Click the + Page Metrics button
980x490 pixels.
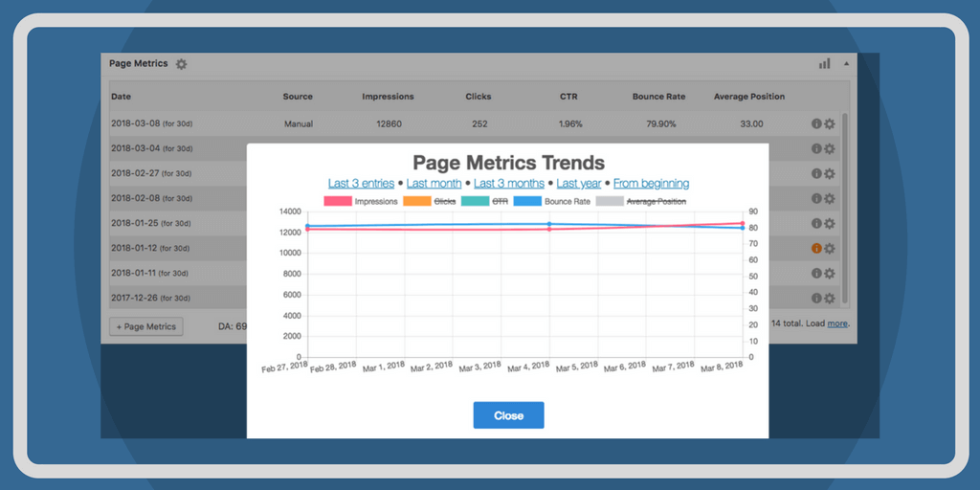tap(146, 326)
